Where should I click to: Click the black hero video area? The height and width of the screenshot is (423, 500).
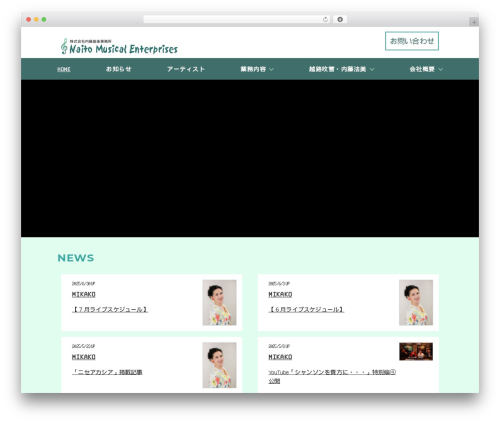click(x=250, y=158)
